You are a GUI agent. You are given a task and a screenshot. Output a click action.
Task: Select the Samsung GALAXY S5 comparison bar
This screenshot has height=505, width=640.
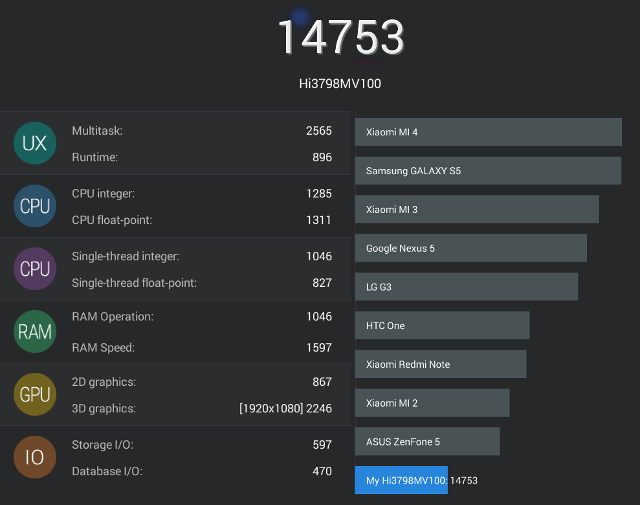click(x=488, y=171)
